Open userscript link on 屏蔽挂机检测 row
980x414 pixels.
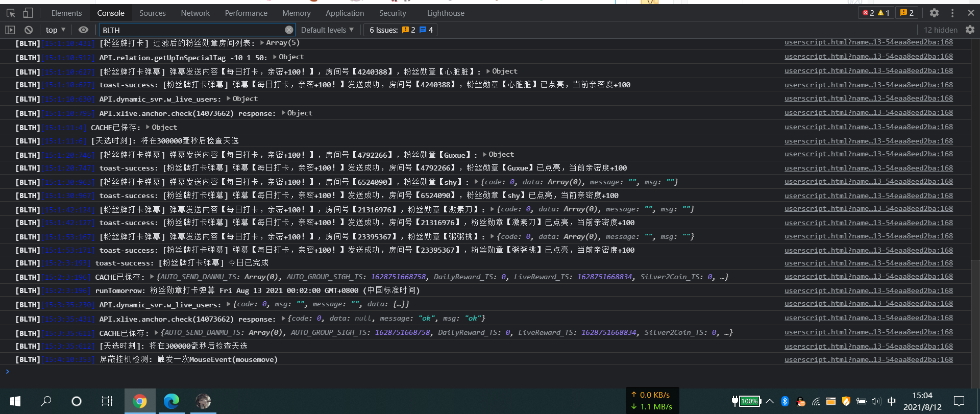(868, 359)
